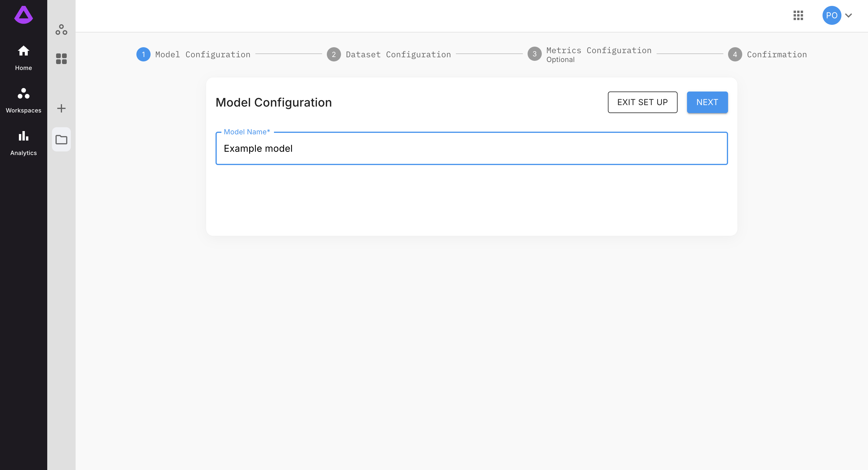Click the EXIT SET UP button
This screenshot has width=868, height=470.
(x=642, y=102)
